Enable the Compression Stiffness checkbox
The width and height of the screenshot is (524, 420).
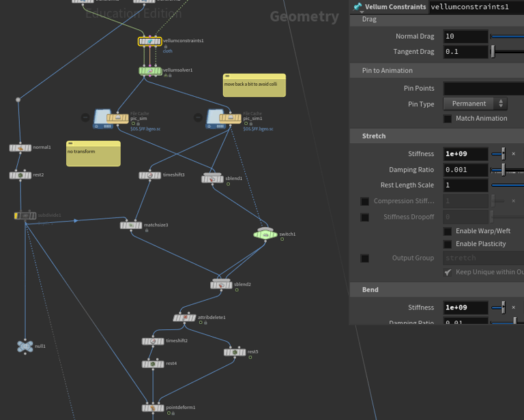(x=365, y=201)
